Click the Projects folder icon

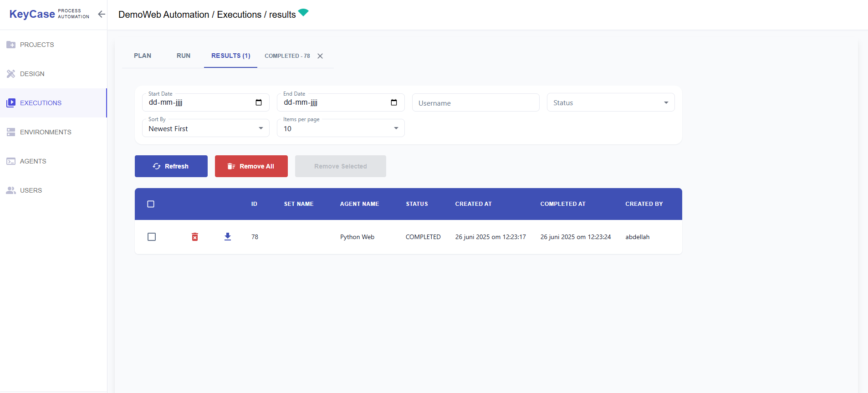tap(11, 45)
